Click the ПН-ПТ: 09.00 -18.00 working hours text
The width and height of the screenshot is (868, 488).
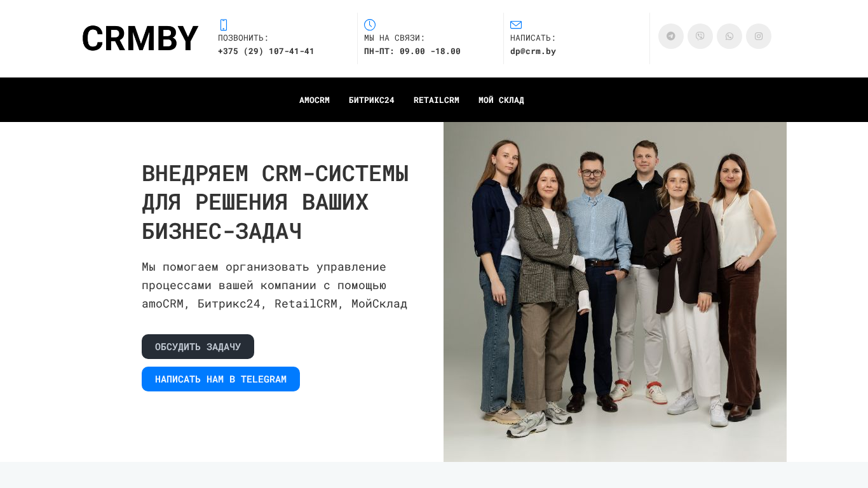coord(412,51)
